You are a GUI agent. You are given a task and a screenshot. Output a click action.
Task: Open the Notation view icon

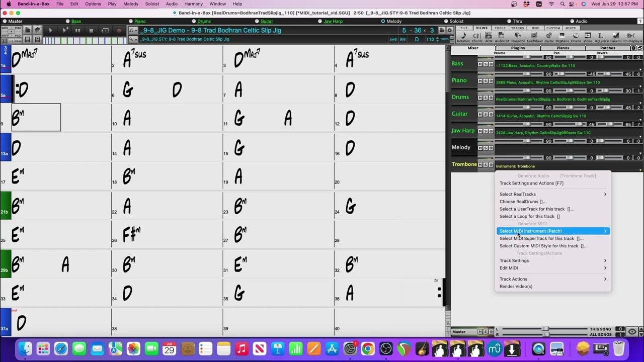pos(463,36)
